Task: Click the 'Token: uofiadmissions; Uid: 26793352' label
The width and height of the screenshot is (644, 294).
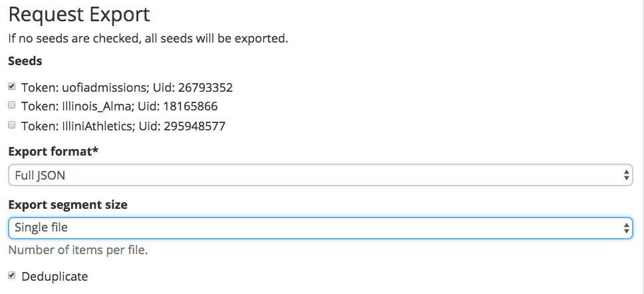Action: [x=127, y=87]
